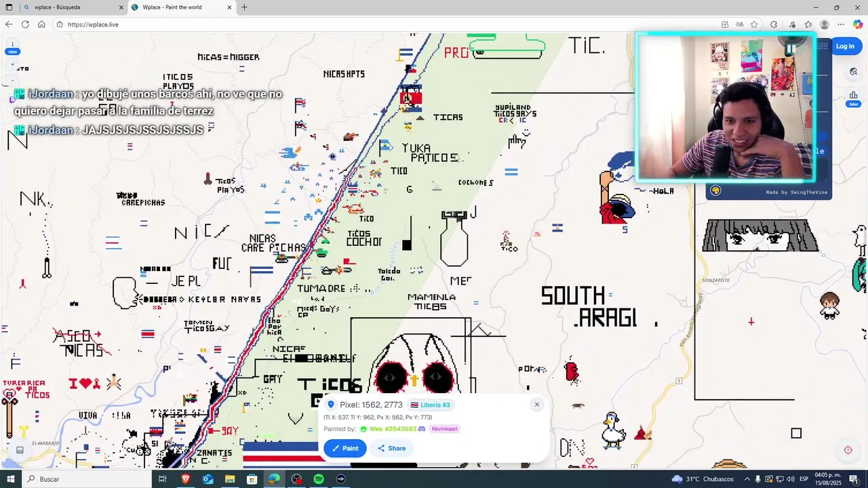This screenshot has width=868, height=488.
Task: Switch to the 'wplace - Búsqueda' tab
Action: coord(73,7)
